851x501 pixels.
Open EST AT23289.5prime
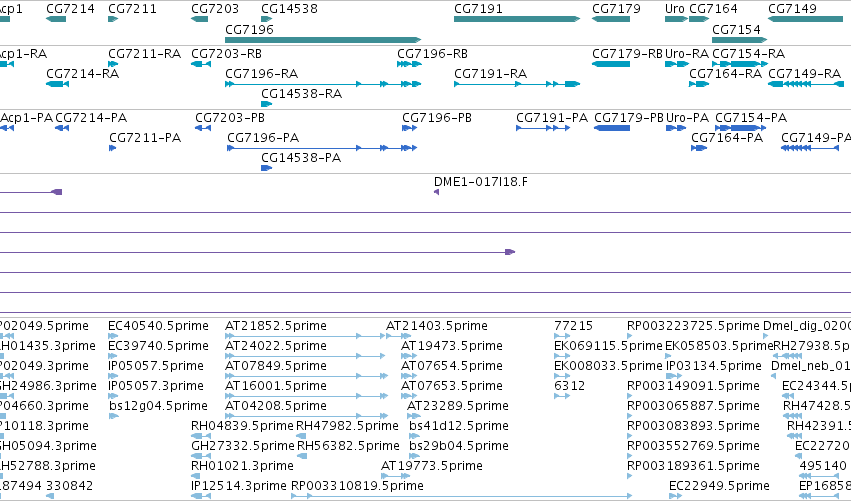(458, 406)
